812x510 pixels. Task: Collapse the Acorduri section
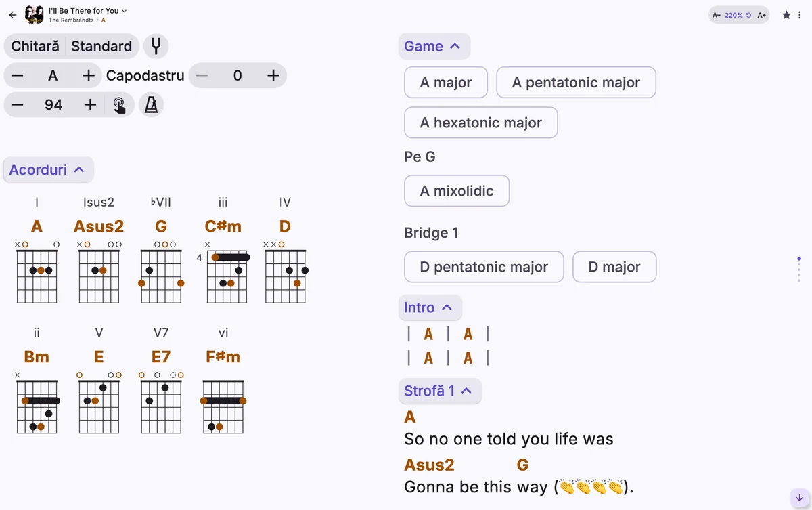[47, 169]
